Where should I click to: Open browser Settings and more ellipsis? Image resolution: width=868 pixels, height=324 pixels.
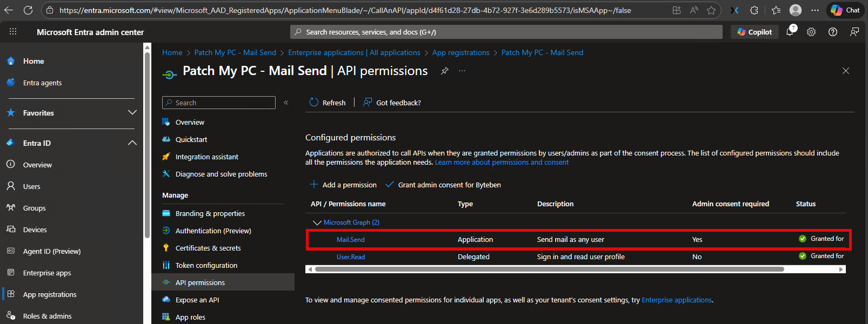[x=815, y=10]
